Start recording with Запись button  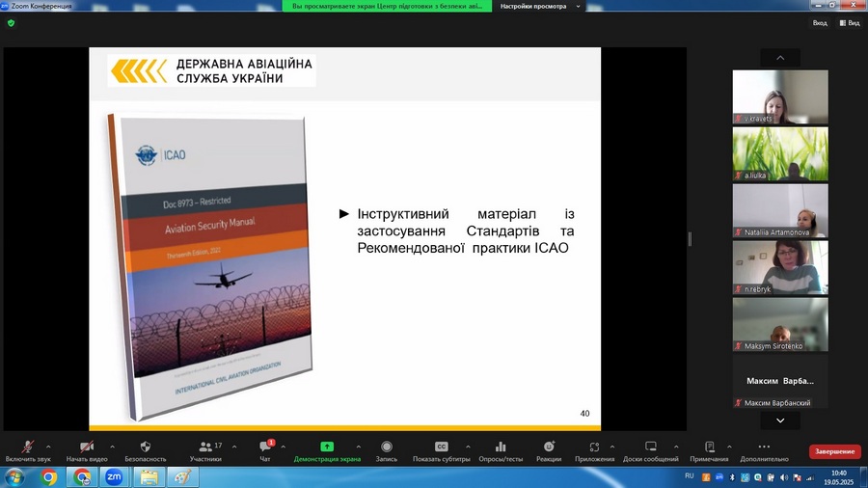pyautogui.click(x=386, y=448)
